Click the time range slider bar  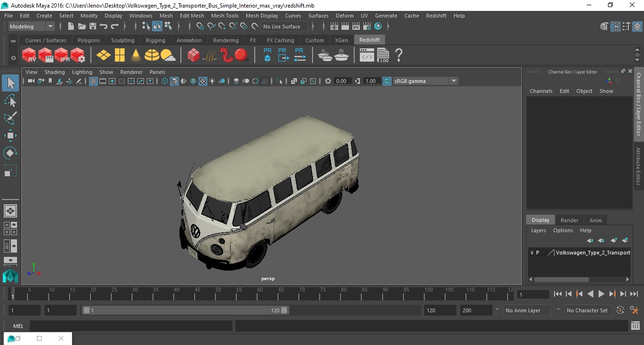coord(185,310)
